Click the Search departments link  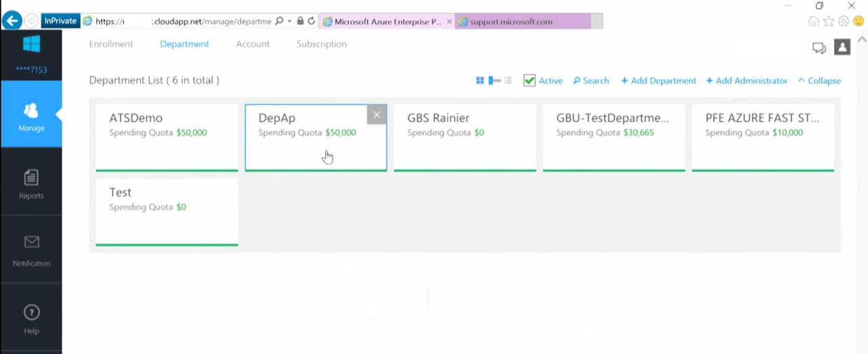click(591, 81)
